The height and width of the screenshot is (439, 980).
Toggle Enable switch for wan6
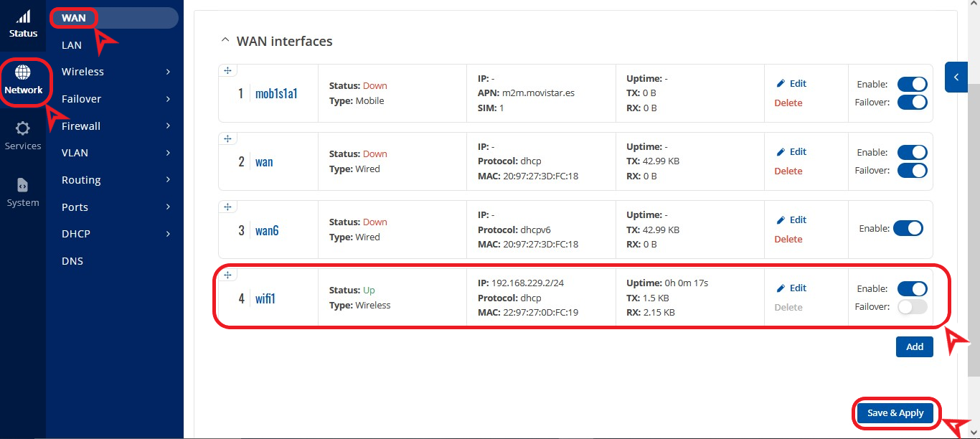tap(908, 228)
